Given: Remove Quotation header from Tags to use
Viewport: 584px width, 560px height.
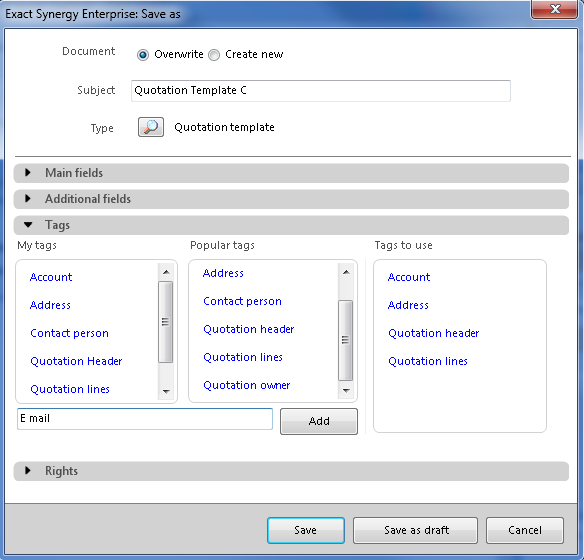Looking at the screenshot, I should pyautogui.click(x=434, y=333).
